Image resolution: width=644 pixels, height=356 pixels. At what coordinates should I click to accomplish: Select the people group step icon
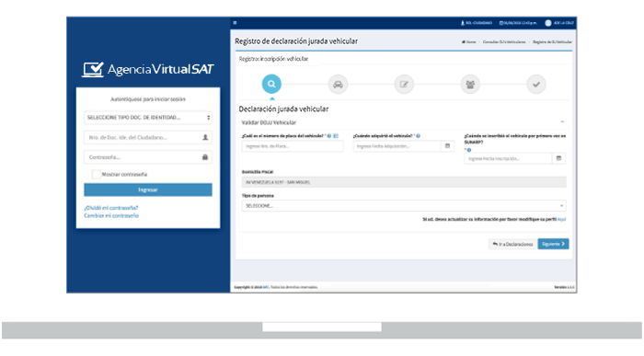[x=470, y=85]
